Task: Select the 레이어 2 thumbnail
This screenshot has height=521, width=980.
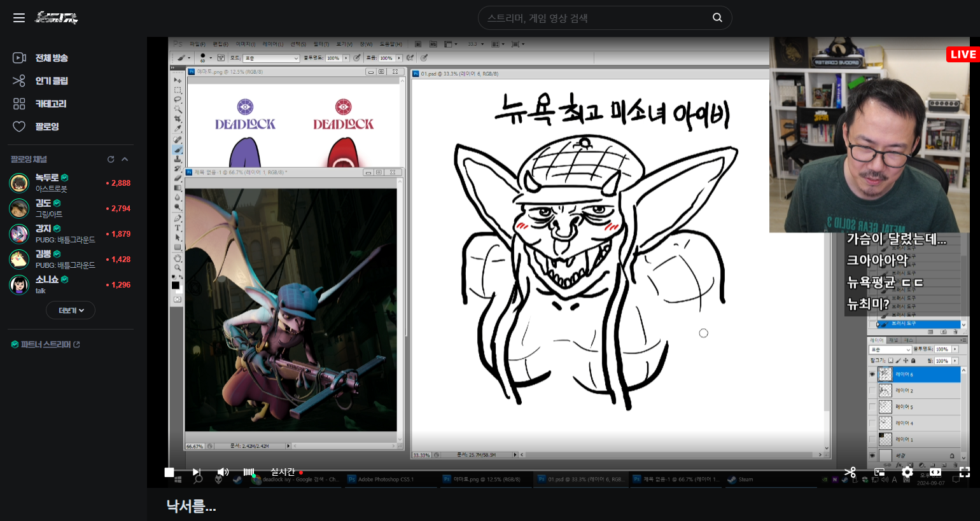Action: [x=885, y=391]
